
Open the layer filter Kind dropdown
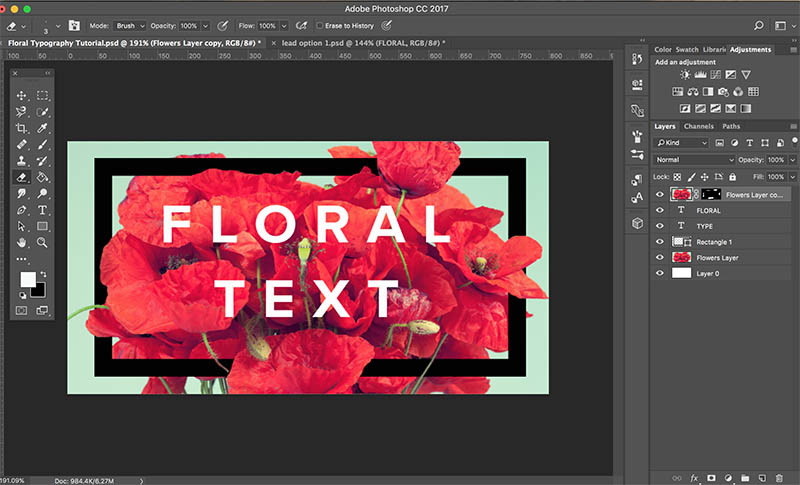(x=681, y=143)
